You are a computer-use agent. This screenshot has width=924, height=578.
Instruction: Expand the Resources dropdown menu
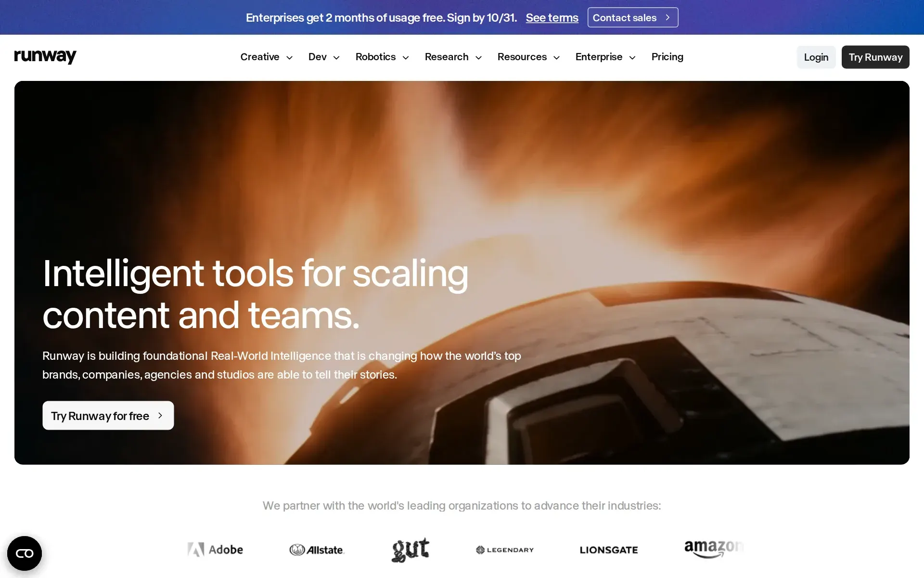point(528,57)
